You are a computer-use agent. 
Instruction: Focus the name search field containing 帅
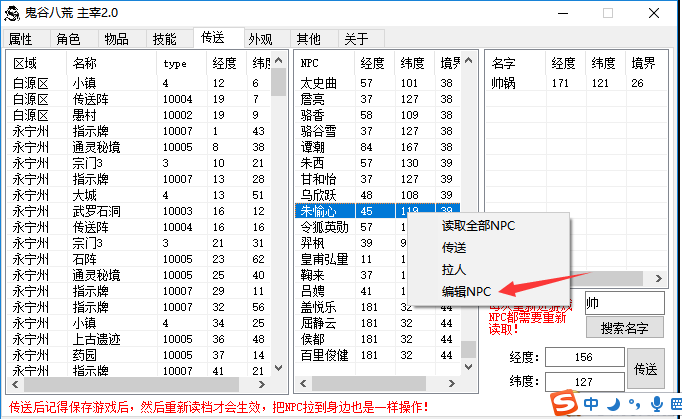pyautogui.click(x=625, y=303)
